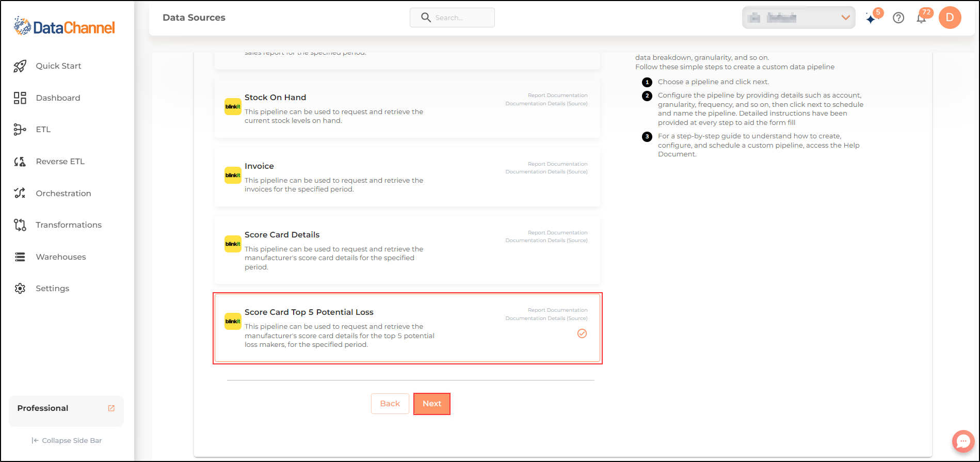Click the Dashboard grid icon
The image size is (980, 462).
(x=20, y=98)
